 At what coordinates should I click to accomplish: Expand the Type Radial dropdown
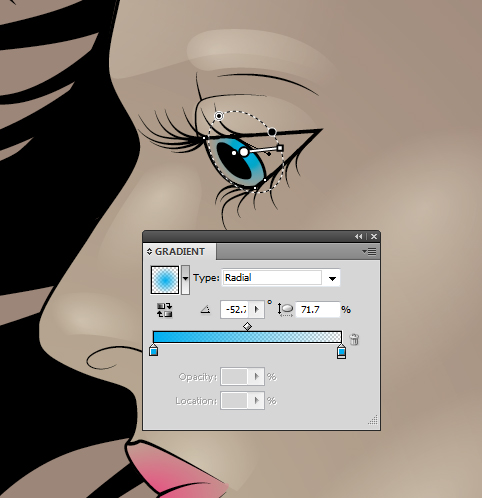coord(332,278)
